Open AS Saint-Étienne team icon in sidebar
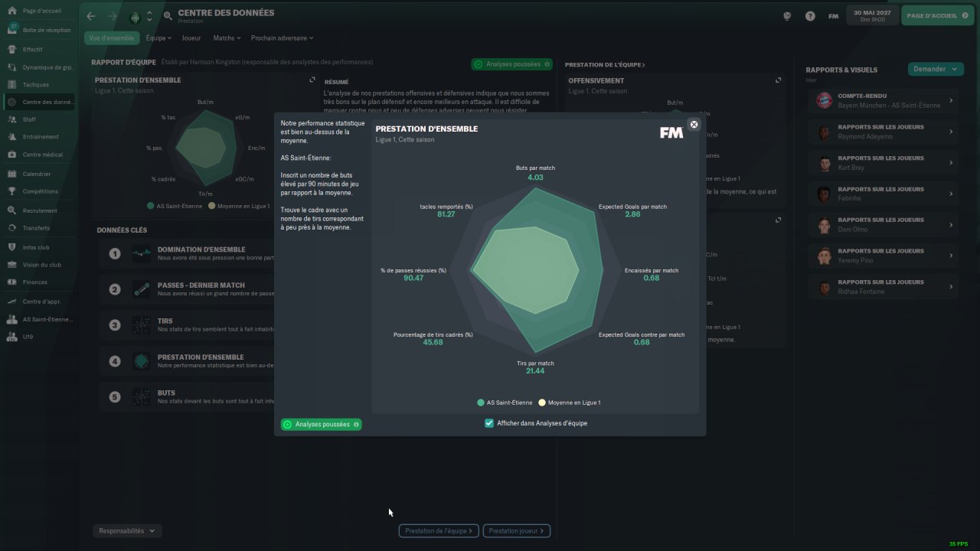 coord(12,319)
